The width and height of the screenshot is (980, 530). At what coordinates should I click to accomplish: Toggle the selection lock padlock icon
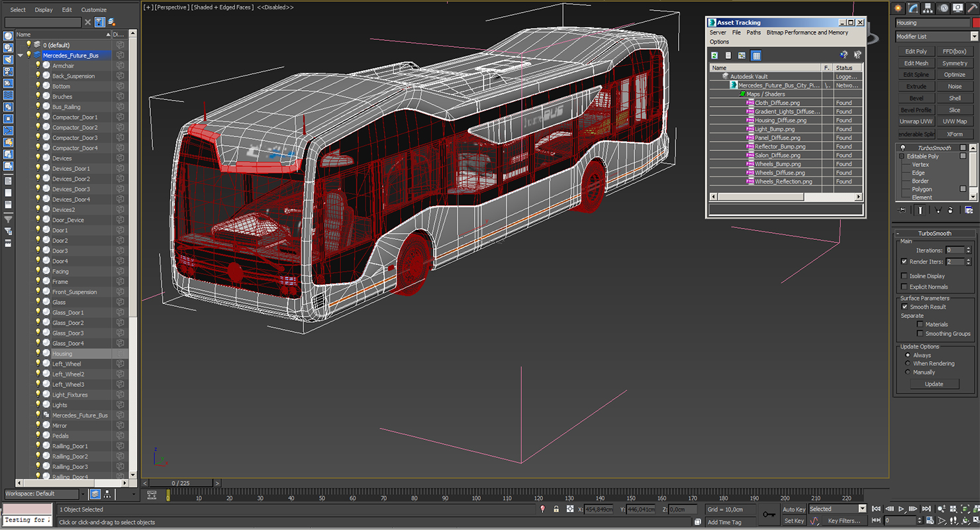point(556,509)
